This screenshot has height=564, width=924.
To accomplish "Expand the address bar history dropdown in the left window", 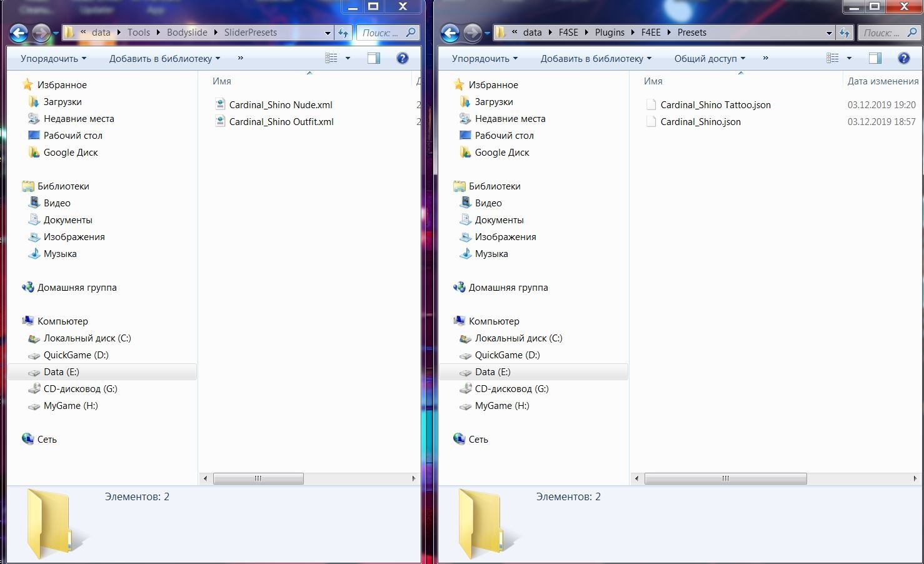I will (328, 33).
